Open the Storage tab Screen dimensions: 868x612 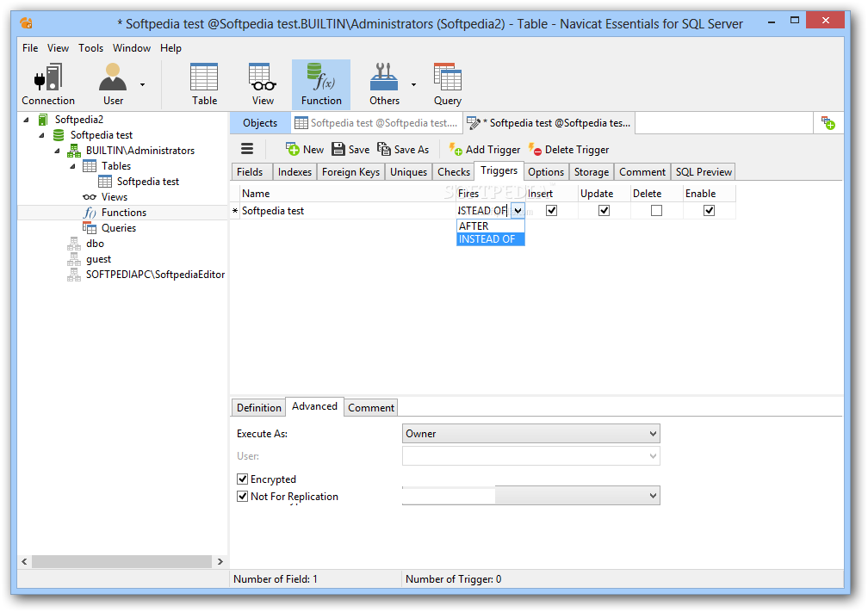click(592, 172)
